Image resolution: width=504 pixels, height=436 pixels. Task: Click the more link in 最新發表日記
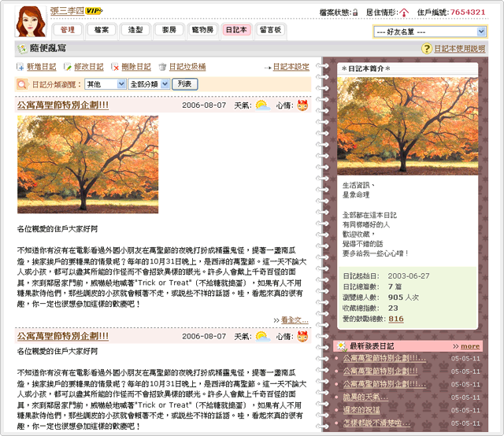click(x=470, y=346)
